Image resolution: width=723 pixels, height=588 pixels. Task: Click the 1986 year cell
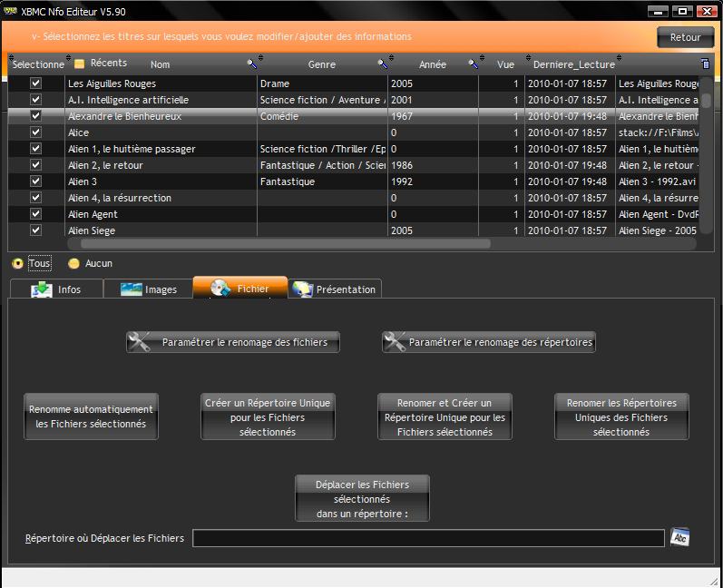(x=433, y=165)
